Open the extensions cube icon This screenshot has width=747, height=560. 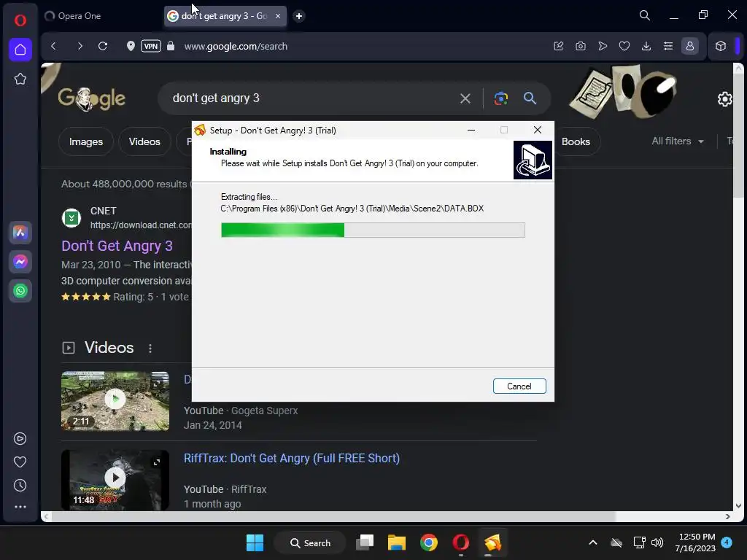[720, 46]
